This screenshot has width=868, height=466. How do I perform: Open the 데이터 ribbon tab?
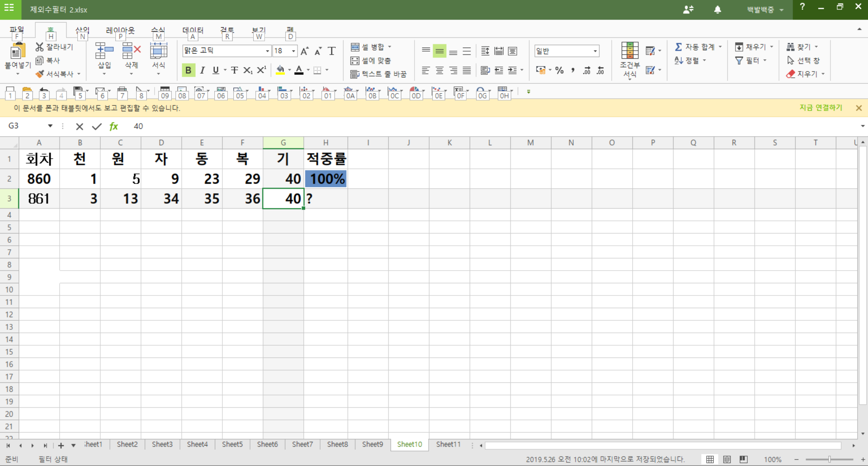[193, 30]
